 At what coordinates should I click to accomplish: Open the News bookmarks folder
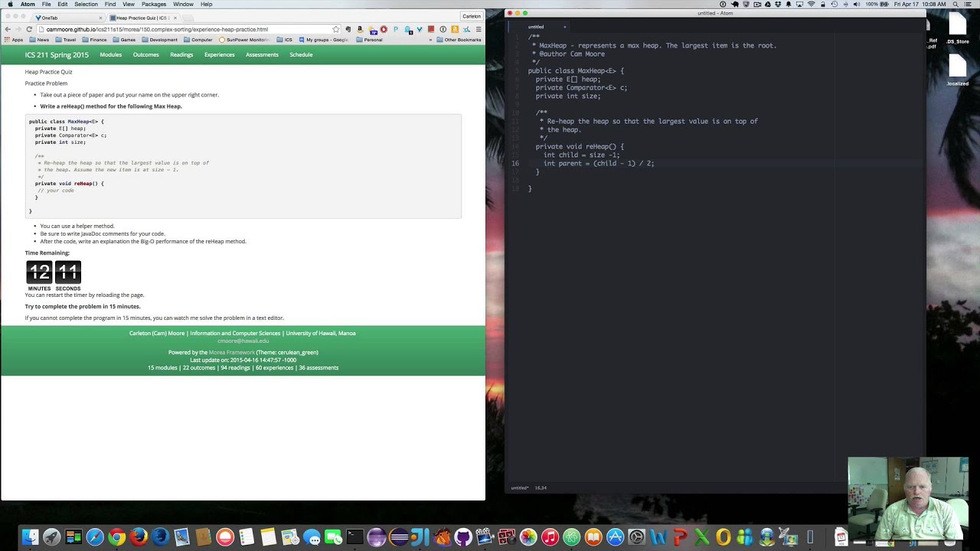[38, 40]
